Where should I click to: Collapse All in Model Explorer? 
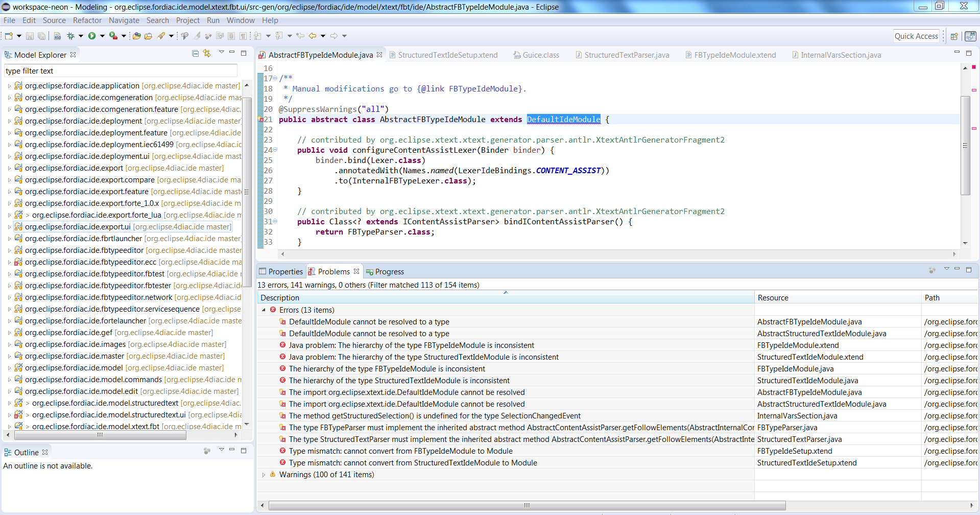tap(195, 53)
